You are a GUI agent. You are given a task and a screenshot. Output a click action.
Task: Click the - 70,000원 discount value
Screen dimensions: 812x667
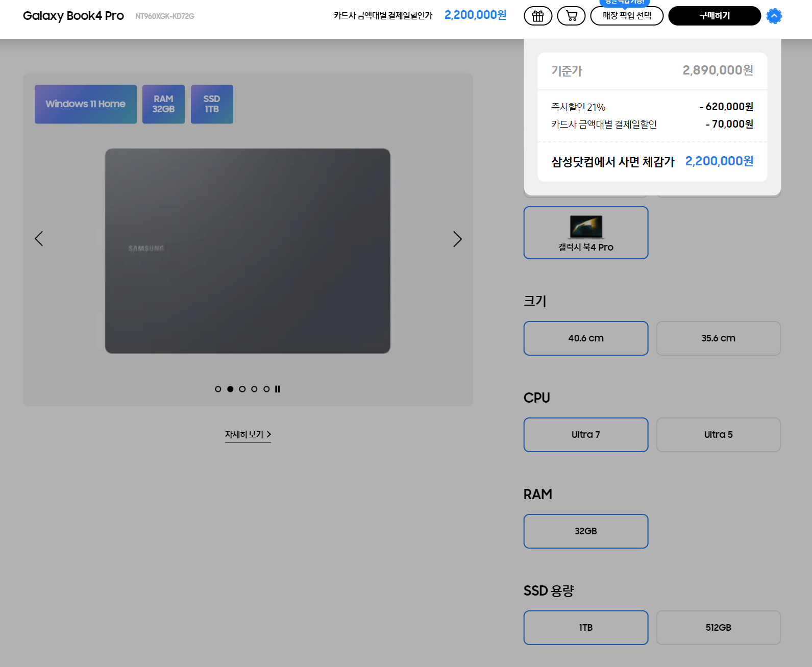coord(729,124)
